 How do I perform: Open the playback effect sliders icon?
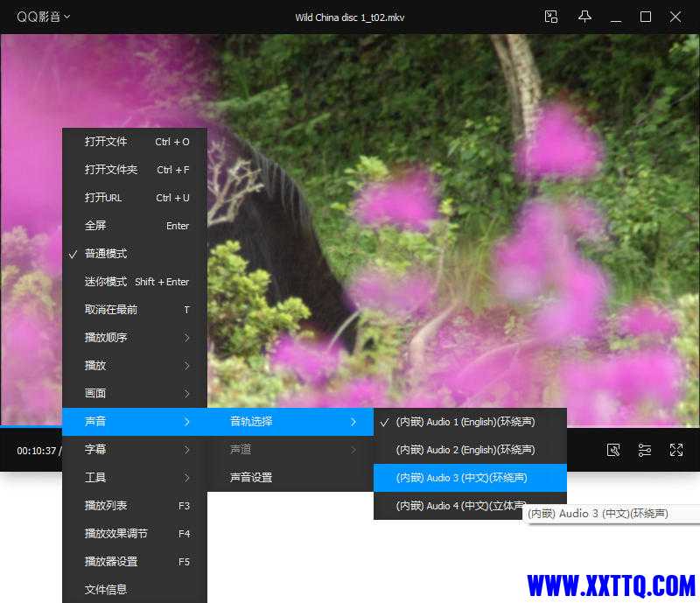pyautogui.click(x=645, y=450)
